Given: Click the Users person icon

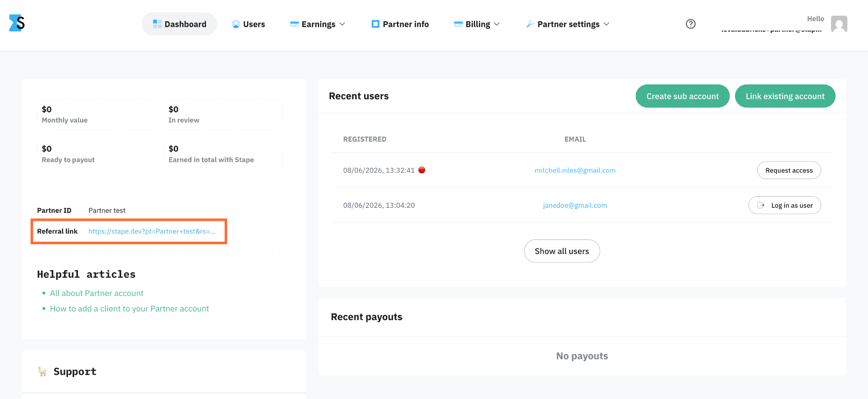Looking at the screenshot, I should pyautogui.click(x=236, y=24).
